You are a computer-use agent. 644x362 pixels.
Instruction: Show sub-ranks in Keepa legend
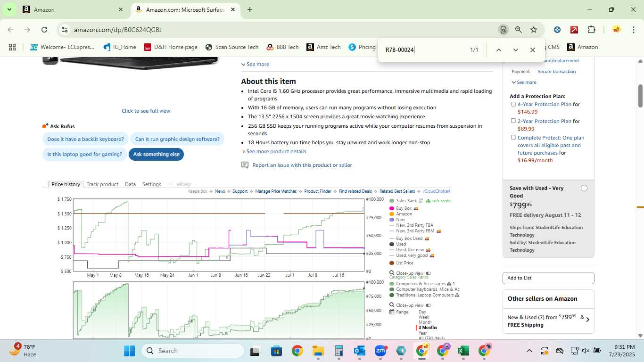coord(438,201)
